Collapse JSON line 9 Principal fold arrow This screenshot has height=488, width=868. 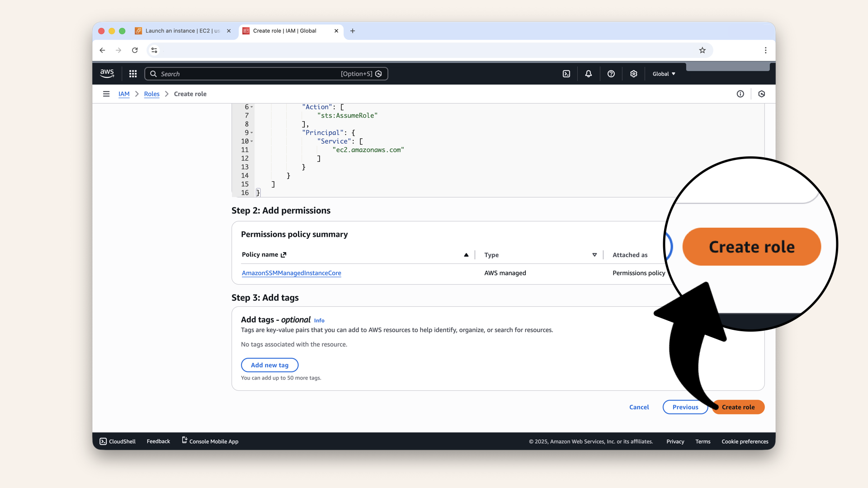point(252,133)
